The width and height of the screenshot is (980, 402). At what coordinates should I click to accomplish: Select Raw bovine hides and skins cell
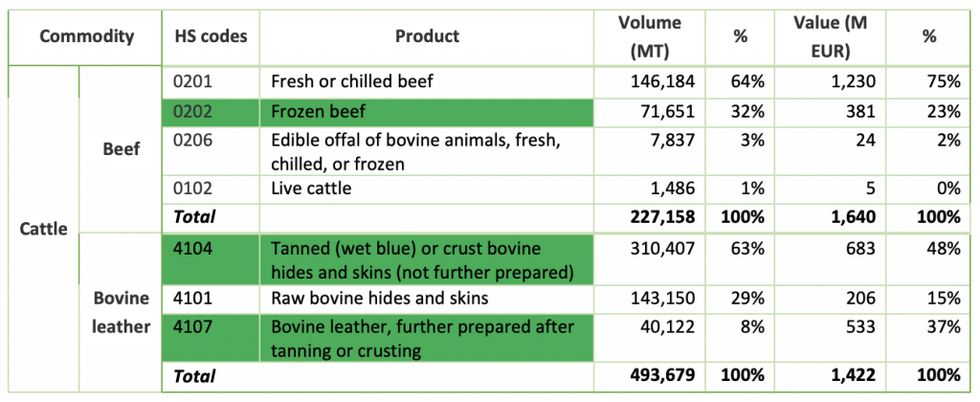click(427, 300)
